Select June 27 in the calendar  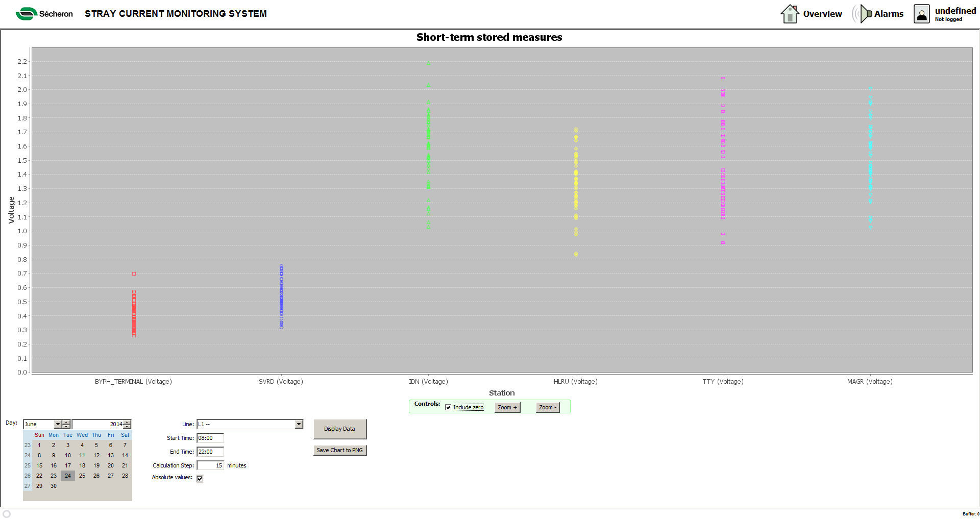[x=111, y=476]
